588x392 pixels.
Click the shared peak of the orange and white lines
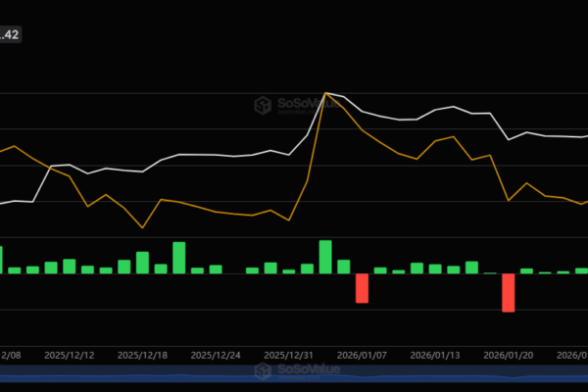[x=325, y=93]
